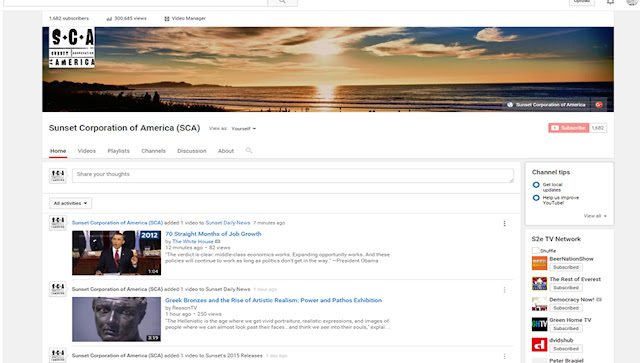640x363 pixels.
Task: Open the Democracy Now! channel name
Action: (x=572, y=300)
